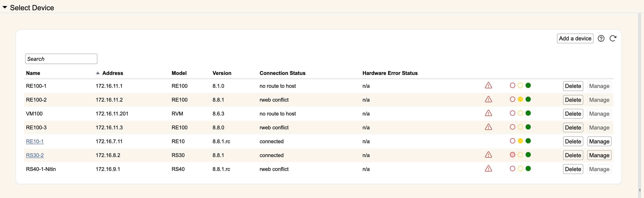Focus the Search input field
Viewport: 644px width, 198px height.
61,59
